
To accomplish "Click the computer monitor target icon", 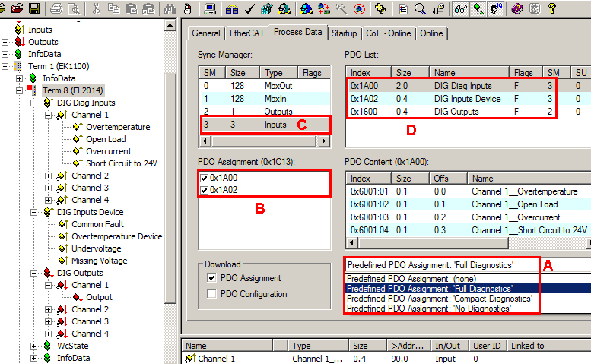I will pos(210,8).
